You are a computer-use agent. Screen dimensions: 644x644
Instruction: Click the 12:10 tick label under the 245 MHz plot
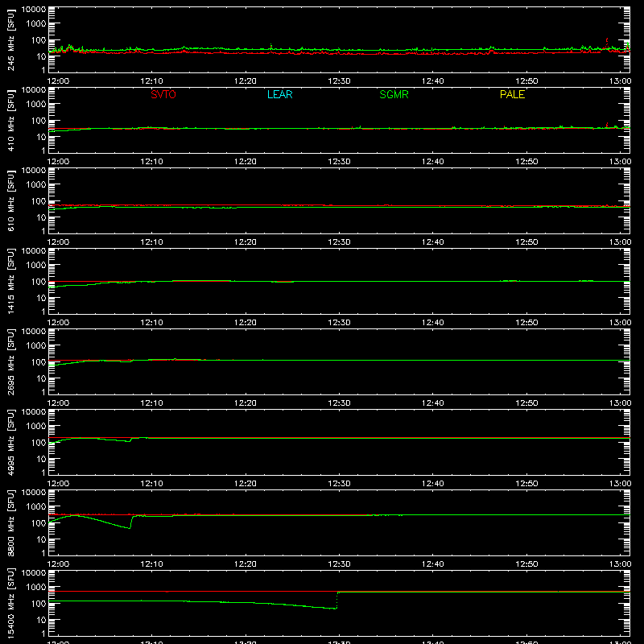click(x=151, y=81)
